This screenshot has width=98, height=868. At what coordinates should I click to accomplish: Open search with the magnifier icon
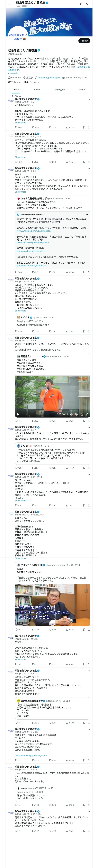(x=88, y=4)
